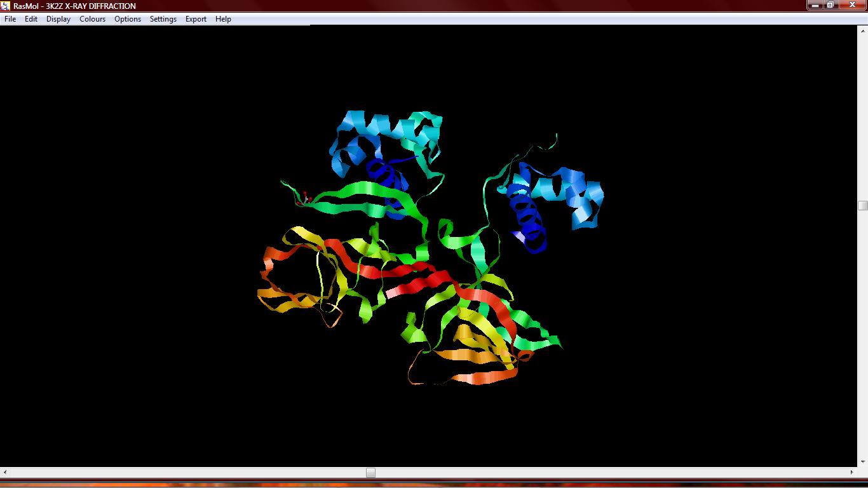
Task: Click the horizontal scrollbar left arrow
Action: click(x=5, y=473)
